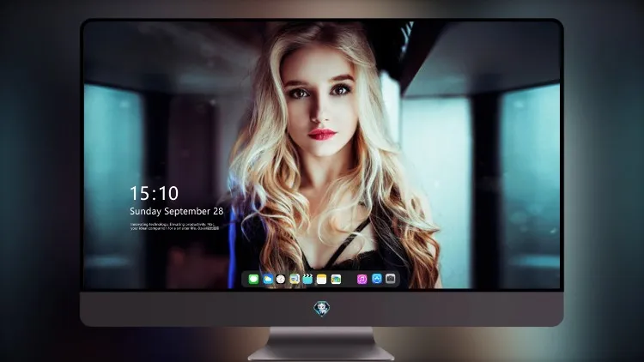Open the yellow Notes app
The width and height of the screenshot is (644, 362).
pyautogui.click(x=322, y=280)
